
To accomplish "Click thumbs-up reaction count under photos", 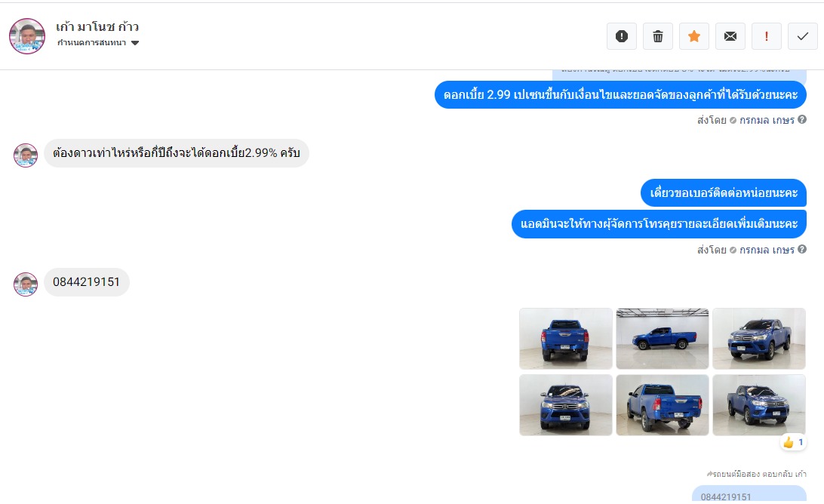I will pyautogui.click(x=794, y=443).
